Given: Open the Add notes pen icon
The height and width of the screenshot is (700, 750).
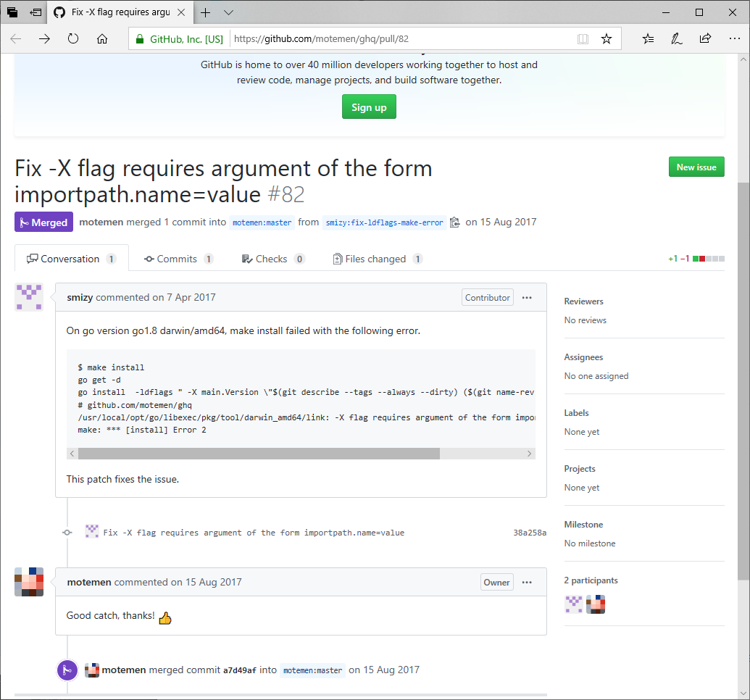Looking at the screenshot, I should (676, 38).
